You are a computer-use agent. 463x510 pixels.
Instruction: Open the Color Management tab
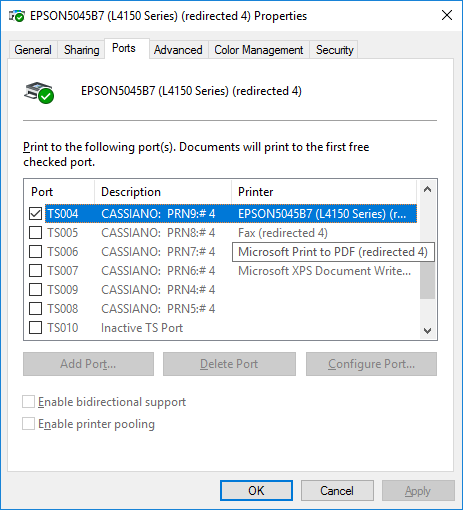(259, 50)
